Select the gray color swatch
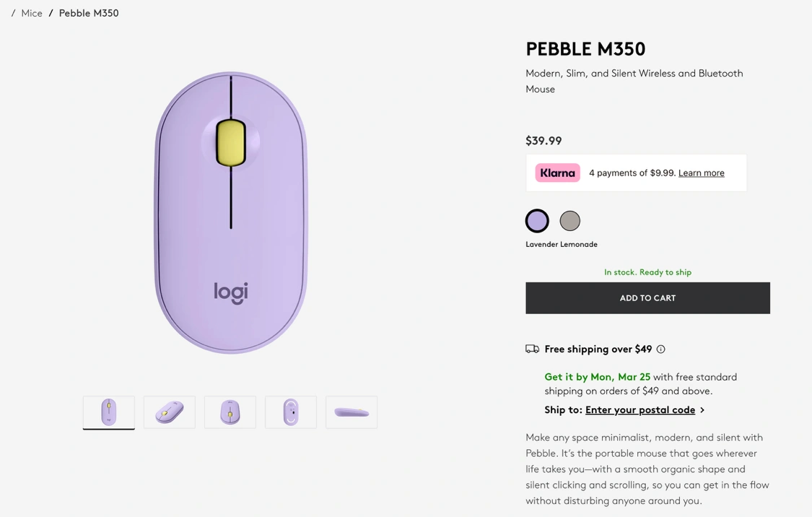 (570, 221)
